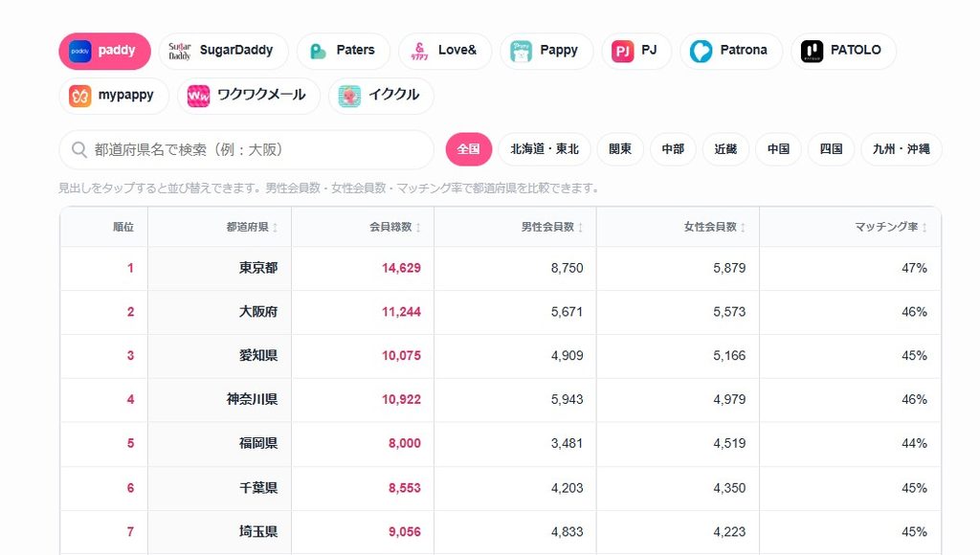Switch to 北海道・東北 region

click(545, 149)
